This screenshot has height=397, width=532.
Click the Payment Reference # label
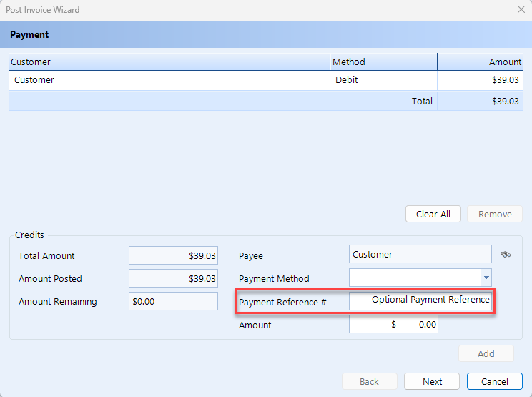[x=282, y=302]
